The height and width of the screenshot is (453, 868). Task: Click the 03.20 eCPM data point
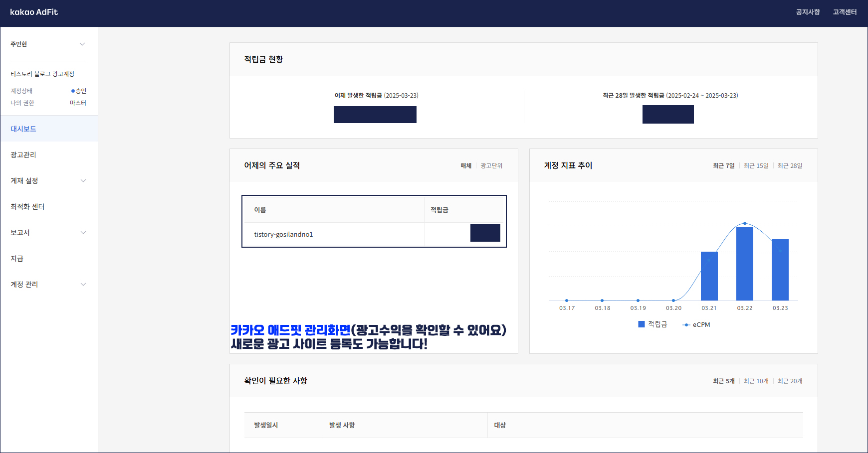pyautogui.click(x=673, y=301)
